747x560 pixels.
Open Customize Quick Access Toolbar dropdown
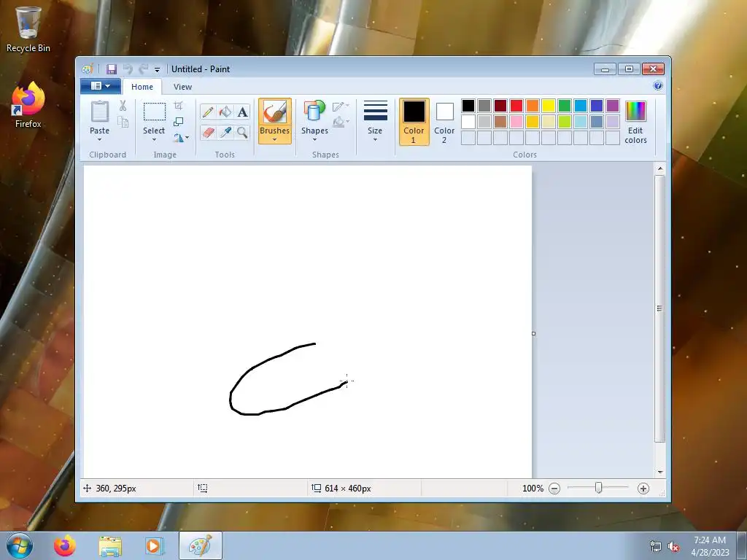point(158,70)
